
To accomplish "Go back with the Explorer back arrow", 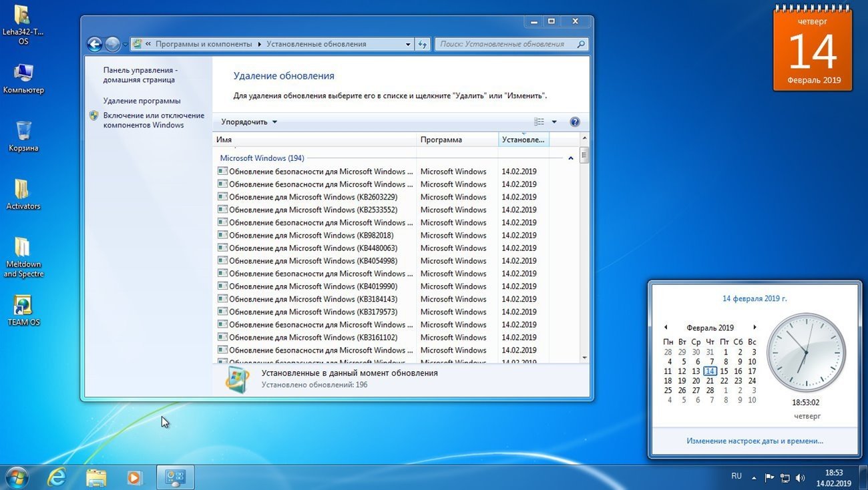I will [95, 45].
